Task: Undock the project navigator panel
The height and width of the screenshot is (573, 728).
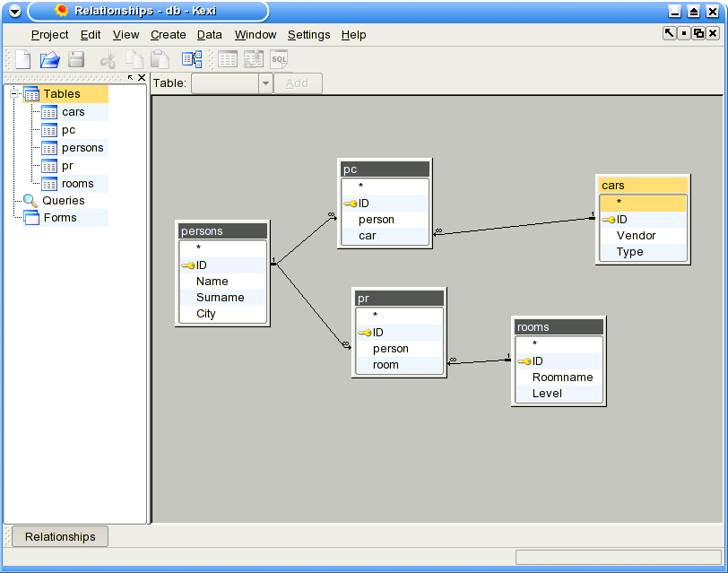Action: coord(130,78)
